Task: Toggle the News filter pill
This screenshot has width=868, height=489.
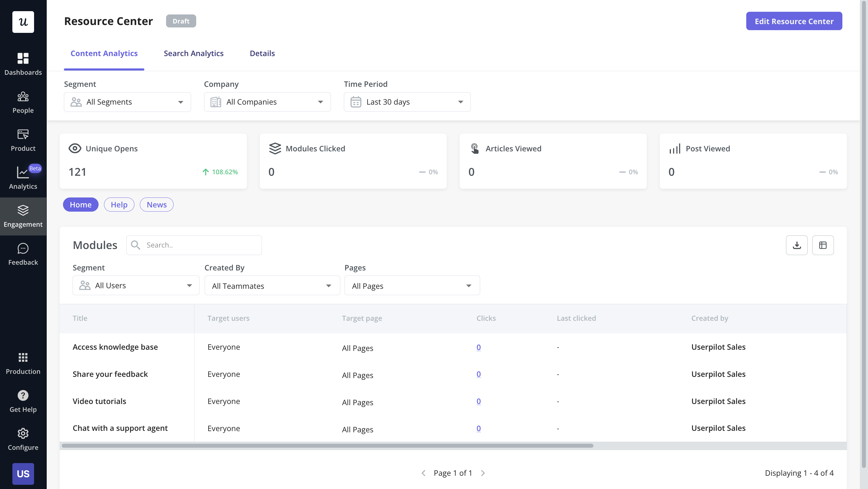Action: [156, 205]
